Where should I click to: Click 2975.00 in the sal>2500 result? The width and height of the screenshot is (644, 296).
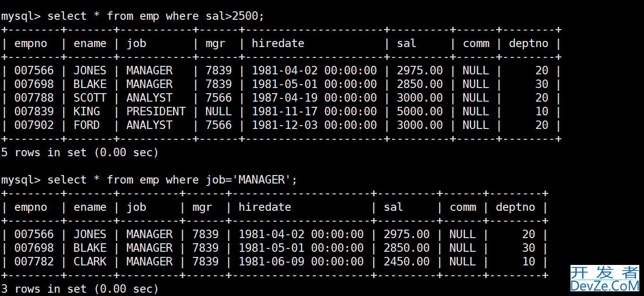coord(420,71)
